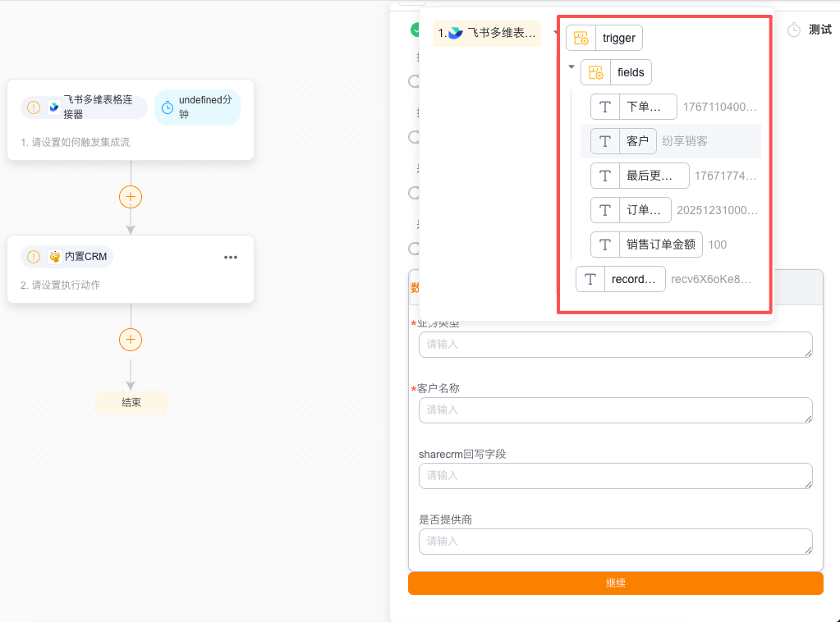This screenshot has height=622, width=840.
Task: Focus the 客户名称 input field
Action: [615, 409]
